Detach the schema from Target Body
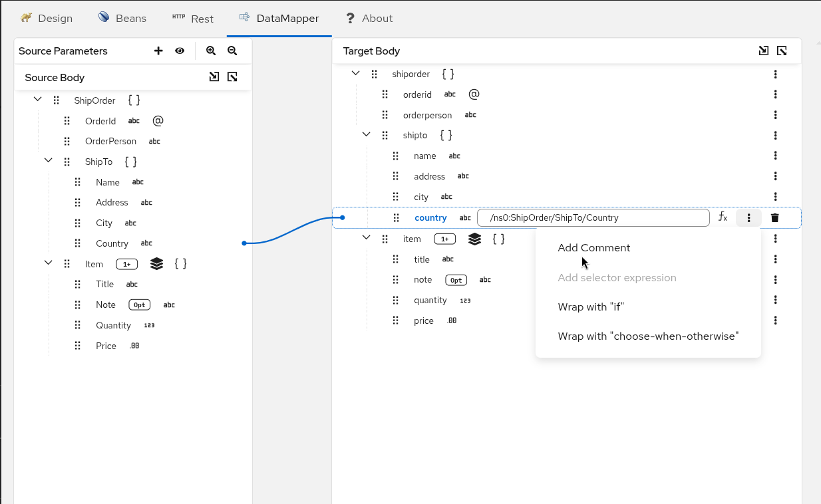Image resolution: width=821 pixels, height=504 pixels. tap(782, 51)
